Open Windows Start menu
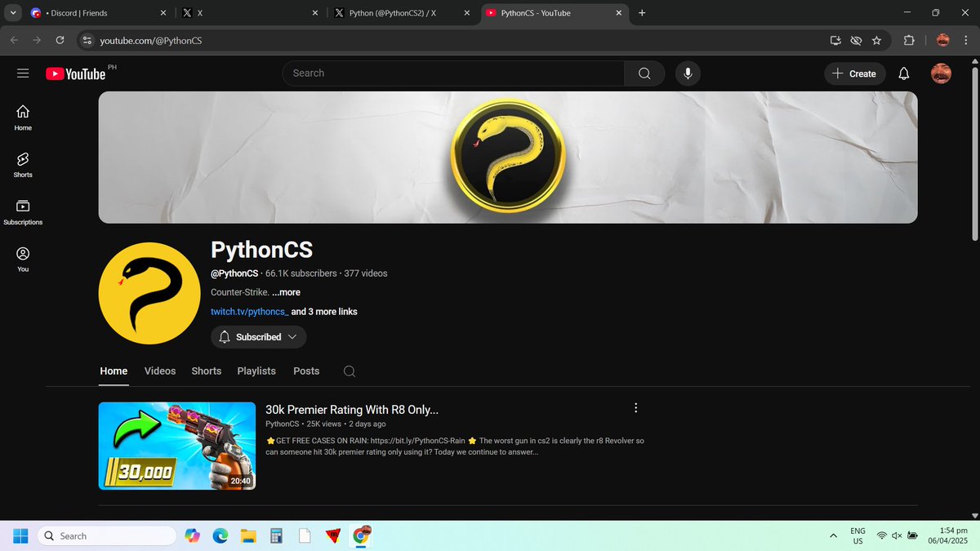The height and width of the screenshot is (551, 980). tap(20, 535)
